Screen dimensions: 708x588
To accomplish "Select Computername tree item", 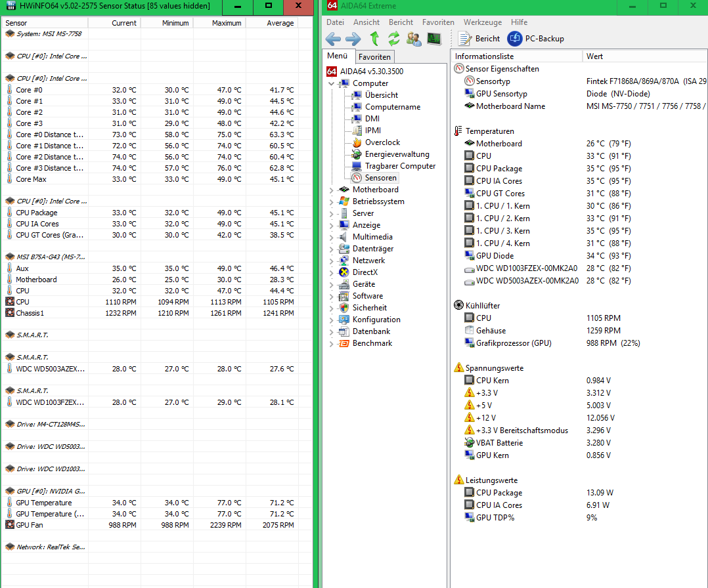I will coord(392,107).
